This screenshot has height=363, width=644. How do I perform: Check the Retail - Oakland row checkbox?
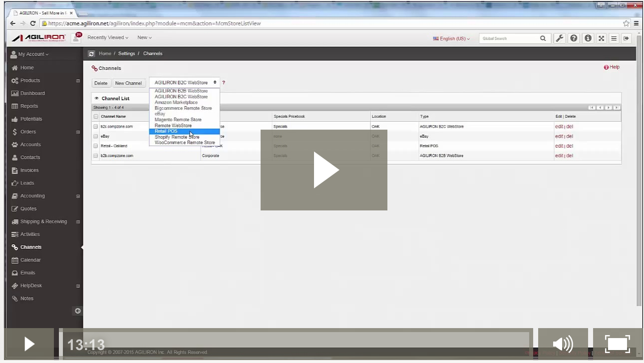pyautogui.click(x=96, y=146)
